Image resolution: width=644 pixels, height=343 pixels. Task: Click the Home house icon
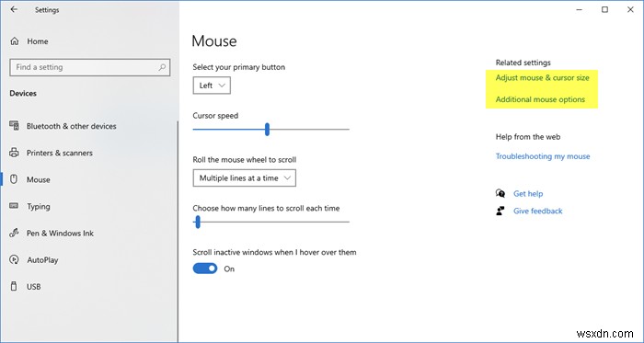coord(15,41)
